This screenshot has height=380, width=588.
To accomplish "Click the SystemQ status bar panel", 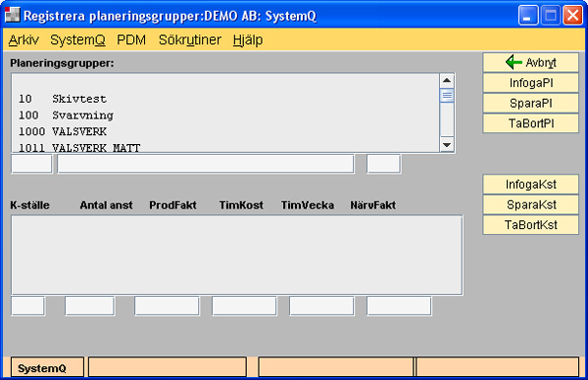I will pos(47,367).
